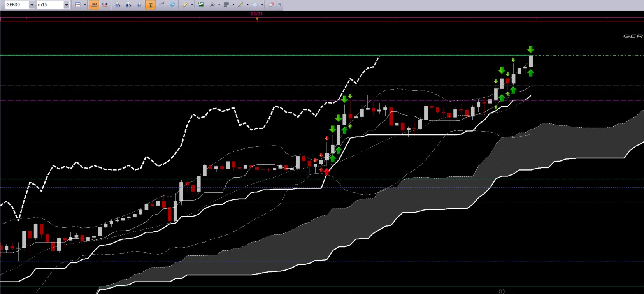This screenshot has height=294, width=644.
Task: Open the m15 timeframe dropdown
Action: tap(67, 5)
